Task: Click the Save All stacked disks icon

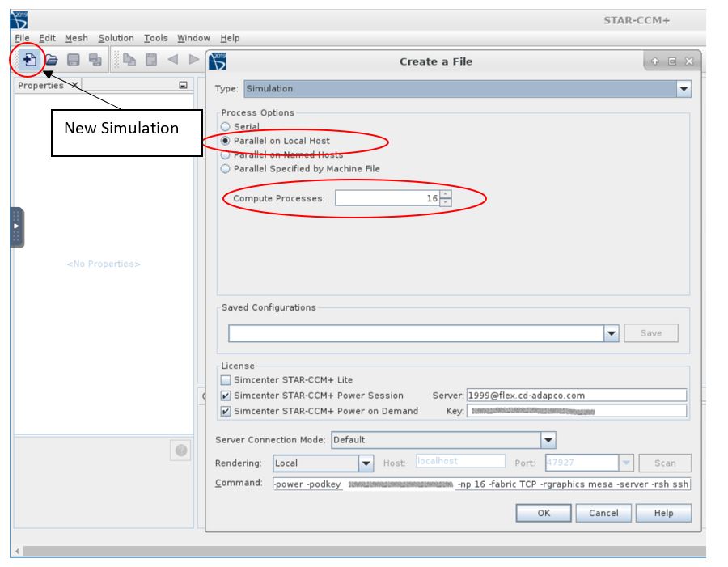Action: pyautogui.click(x=95, y=59)
